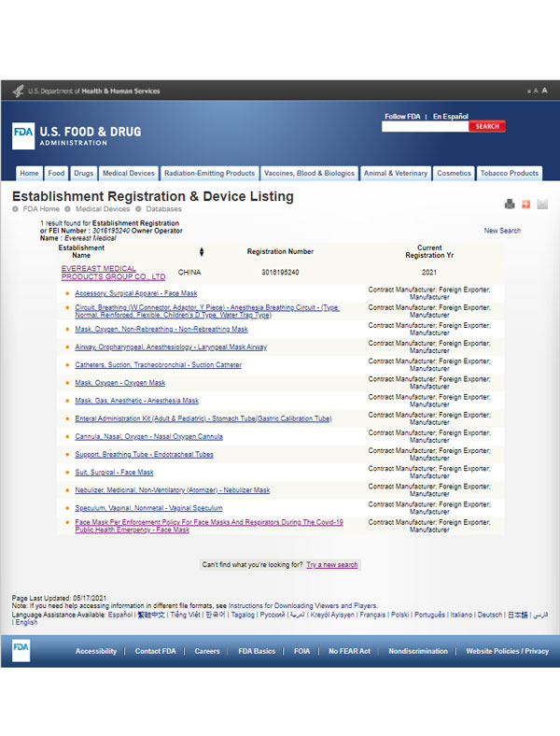Open No FEAR Act footer link
Viewport: 560px width, 736px height.
coord(349,651)
